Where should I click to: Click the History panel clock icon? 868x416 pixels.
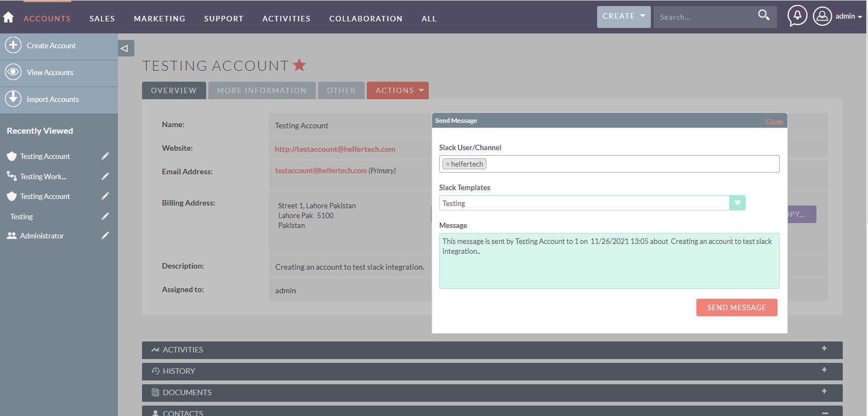pyautogui.click(x=156, y=371)
